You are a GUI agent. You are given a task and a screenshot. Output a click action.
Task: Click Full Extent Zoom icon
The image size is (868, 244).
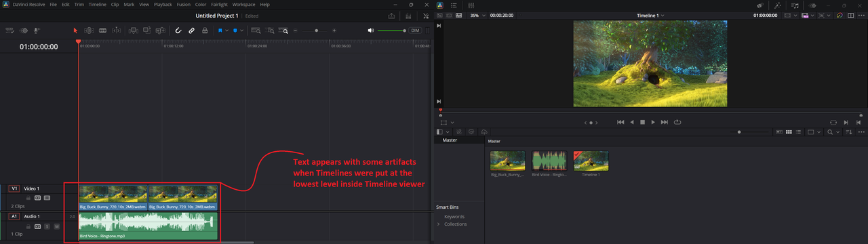[256, 30]
